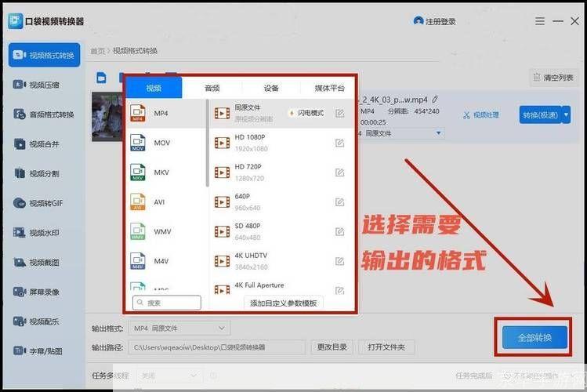The image size is (587, 392).
Task: Switch to the 媒体平台 tab
Action: pos(329,89)
